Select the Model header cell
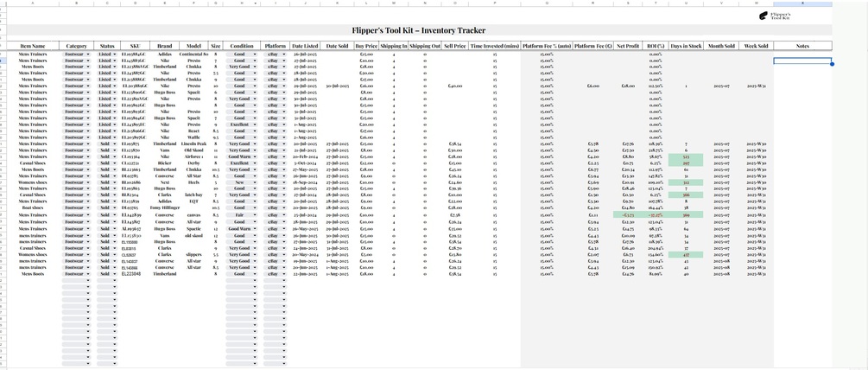 tap(193, 46)
